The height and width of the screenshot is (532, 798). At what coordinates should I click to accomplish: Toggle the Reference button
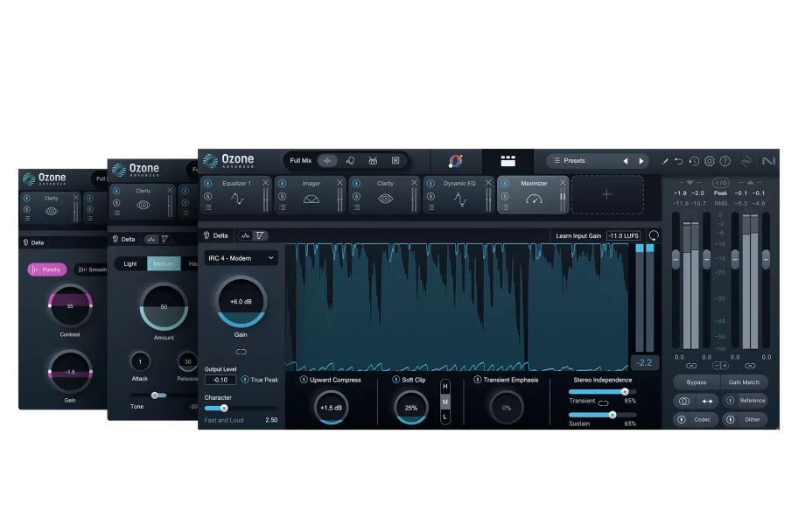coord(746,401)
